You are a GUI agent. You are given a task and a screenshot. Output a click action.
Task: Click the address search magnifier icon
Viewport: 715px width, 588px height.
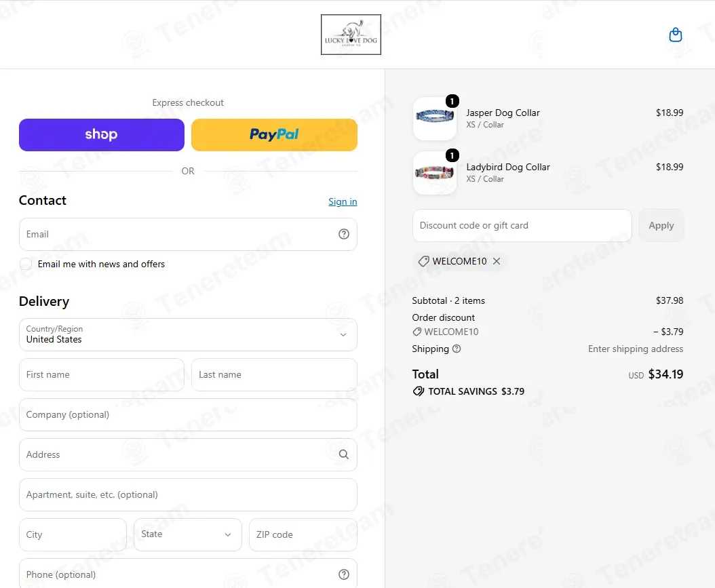[x=344, y=454]
